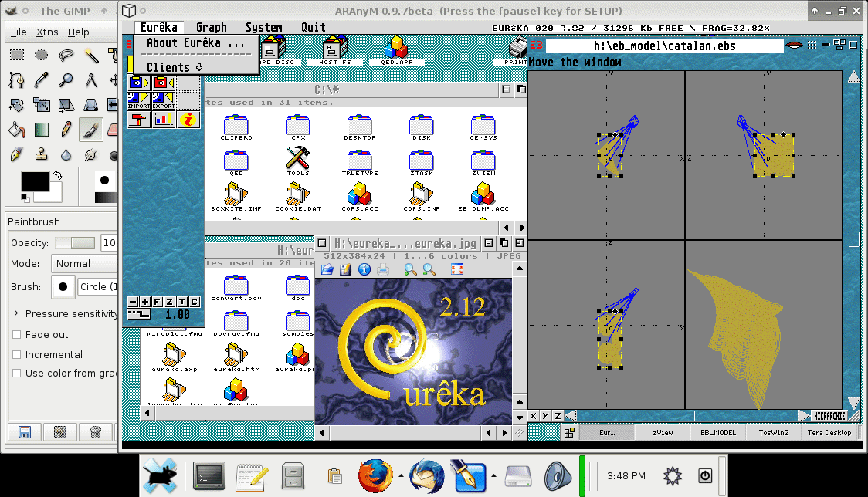
Task: Pick the Blend gradient tool
Action: 42,130
